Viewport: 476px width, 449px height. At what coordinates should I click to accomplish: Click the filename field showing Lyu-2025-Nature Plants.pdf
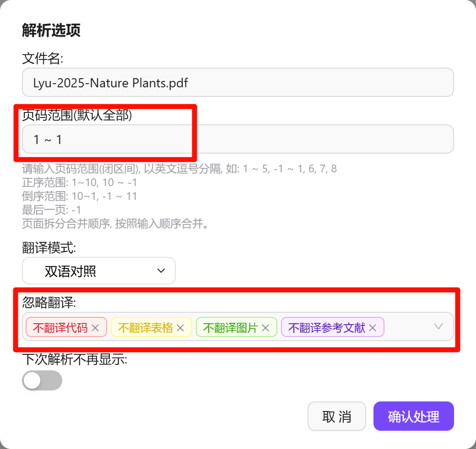238,82
